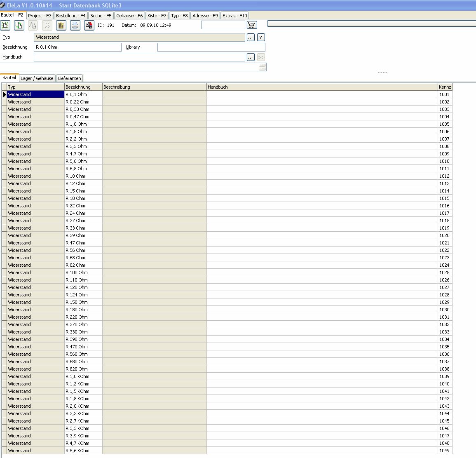The width and height of the screenshot is (476, 458).
Task: Select the row R 1,0 Ohm
Action: (x=227, y=124)
